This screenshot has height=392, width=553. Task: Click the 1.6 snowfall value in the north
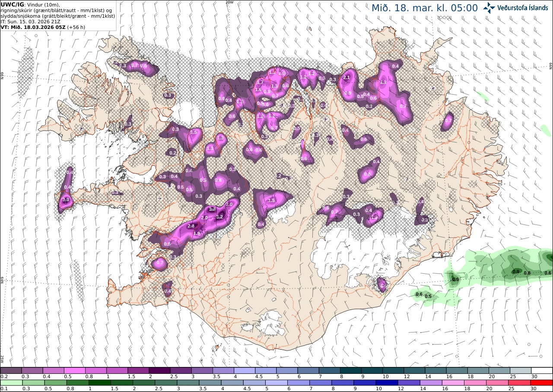258,89
